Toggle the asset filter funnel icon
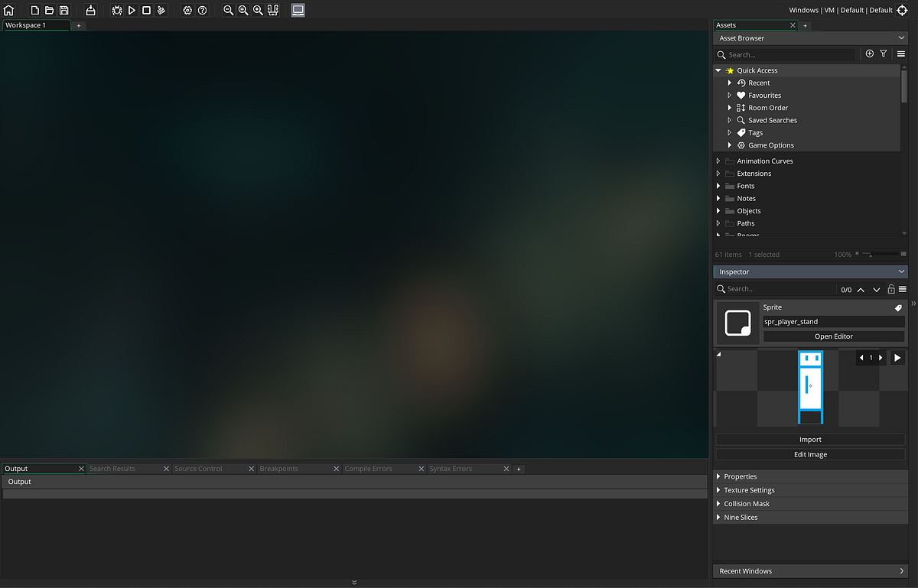 click(x=884, y=54)
